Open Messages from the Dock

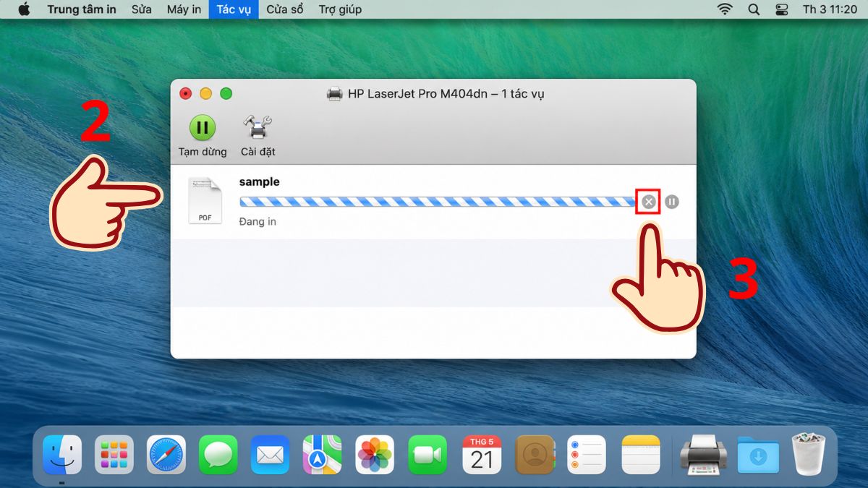coord(218,455)
